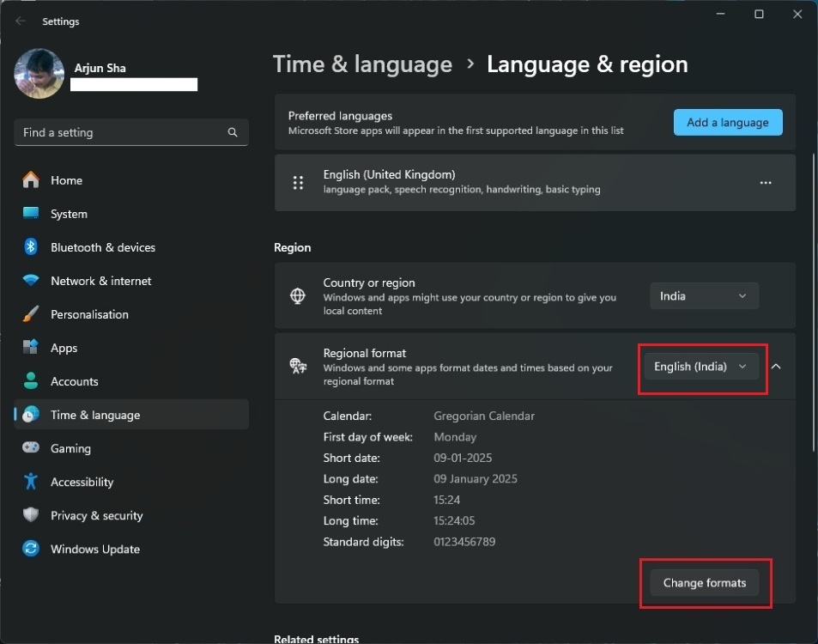The height and width of the screenshot is (644, 818).
Task: Select Home in the settings sidebar
Action: coord(64,180)
